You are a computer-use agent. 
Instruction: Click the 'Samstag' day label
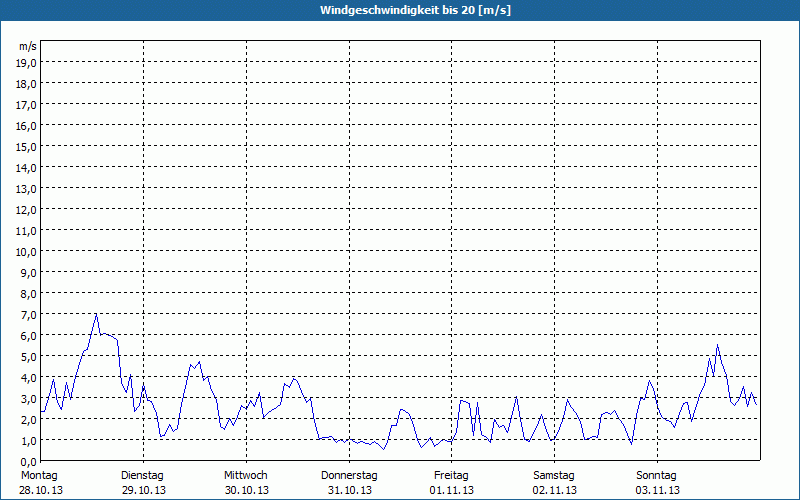[554, 476]
